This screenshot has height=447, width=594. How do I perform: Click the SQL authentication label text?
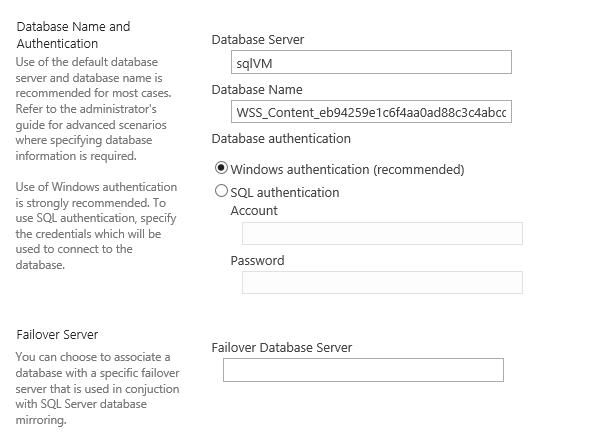tap(285, 192)
